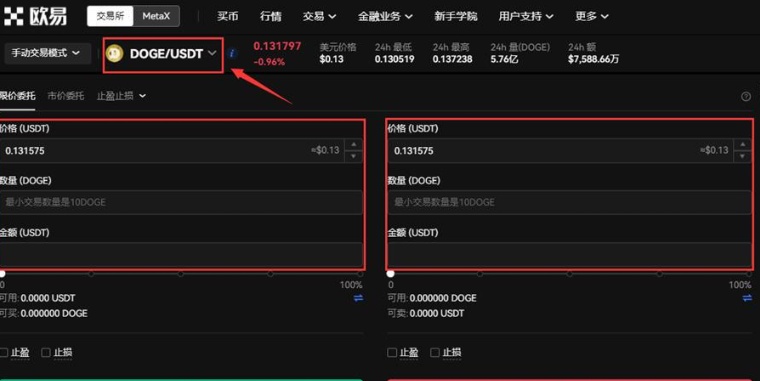Click the sell 数量 (DOGE) input field
This screenshot has height=381, width=760.
[570, 202]
